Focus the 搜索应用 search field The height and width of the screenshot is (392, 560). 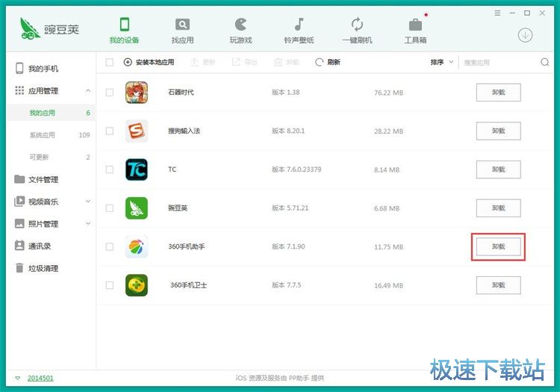click(x=500, y=63)
